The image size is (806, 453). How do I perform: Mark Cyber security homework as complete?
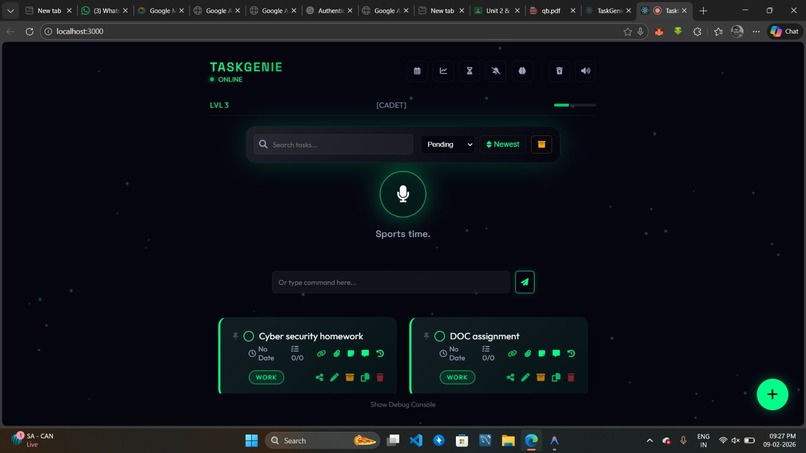[249, 336]
